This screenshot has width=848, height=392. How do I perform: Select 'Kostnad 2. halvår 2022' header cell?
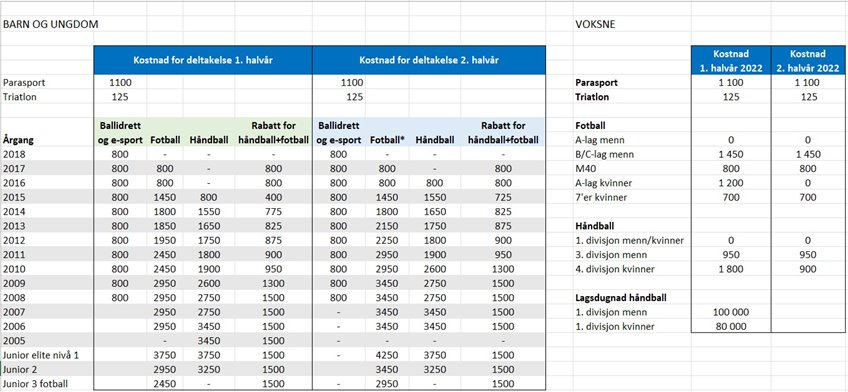click(x=807, y=61)
